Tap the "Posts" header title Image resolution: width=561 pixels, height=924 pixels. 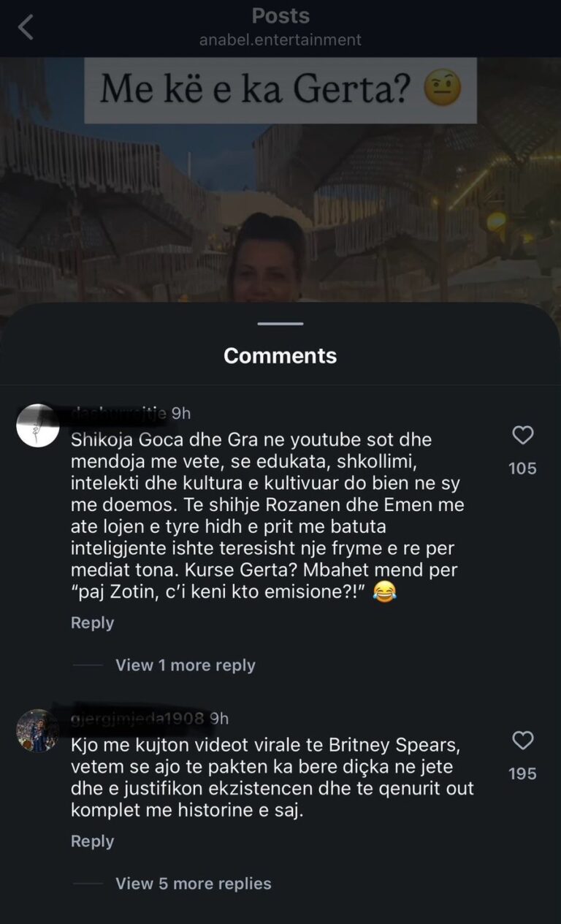280,16
